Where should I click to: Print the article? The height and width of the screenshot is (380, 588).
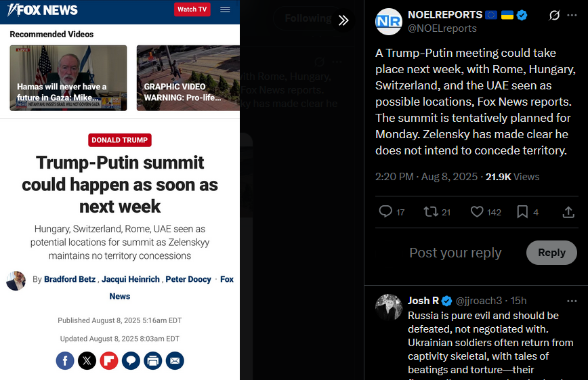pyautogui.click(x=153, y=361)
